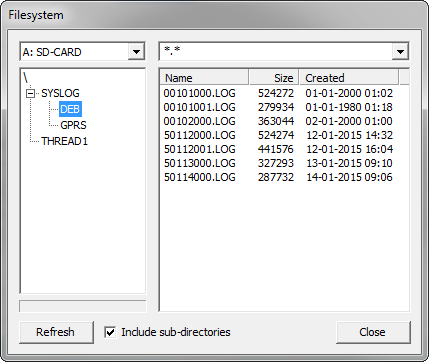Click size value 279934
Viewport: 429px width, 362px height.
pos(276,107)
